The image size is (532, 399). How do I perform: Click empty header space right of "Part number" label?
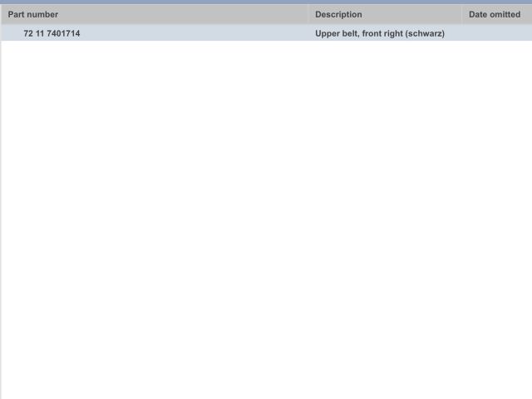[183, 14]
